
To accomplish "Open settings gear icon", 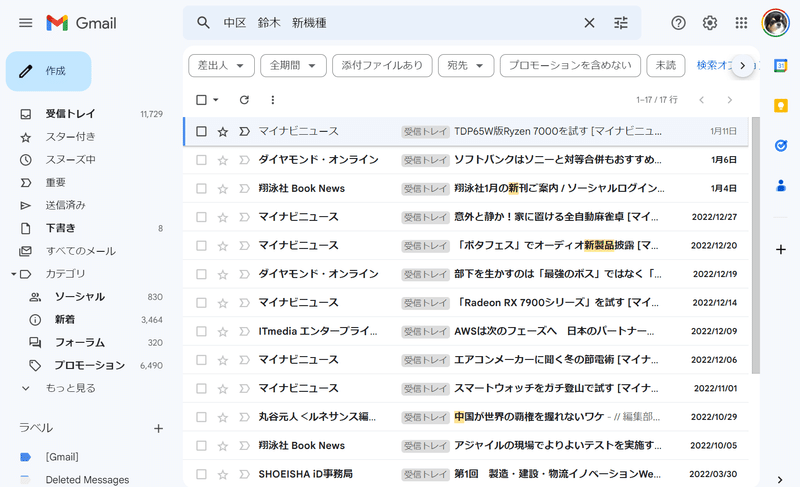I will pyautogui.click(x=710, y=22).
